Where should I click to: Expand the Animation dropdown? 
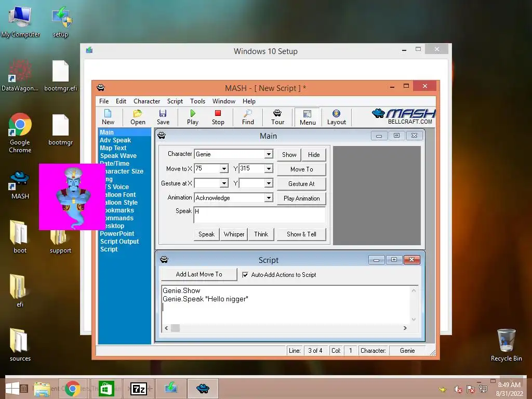(x=269, y=198)
